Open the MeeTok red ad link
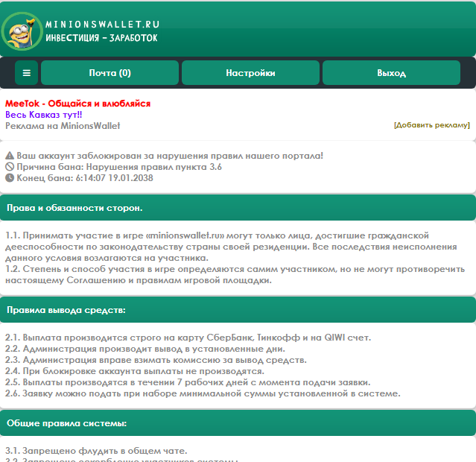Screen dimensions: 476x462 pyautogui.click(x=77, y=104)
